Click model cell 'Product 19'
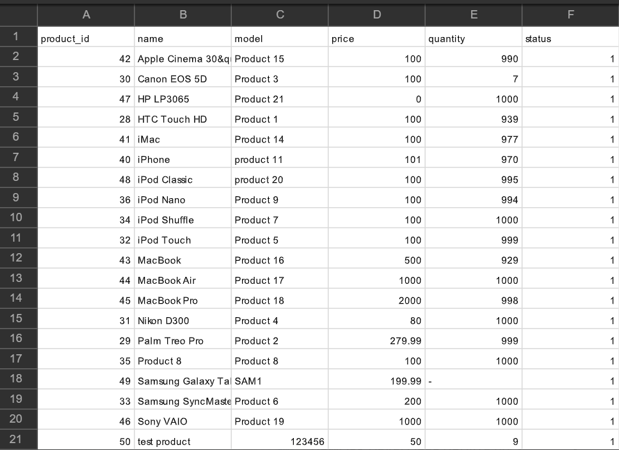Image resolution: width=619 pixels, height=450 pixels. pos(280,419)
